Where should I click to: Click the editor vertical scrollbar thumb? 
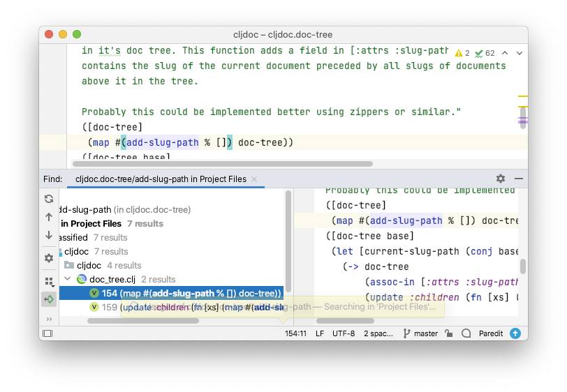pos(523,118)
